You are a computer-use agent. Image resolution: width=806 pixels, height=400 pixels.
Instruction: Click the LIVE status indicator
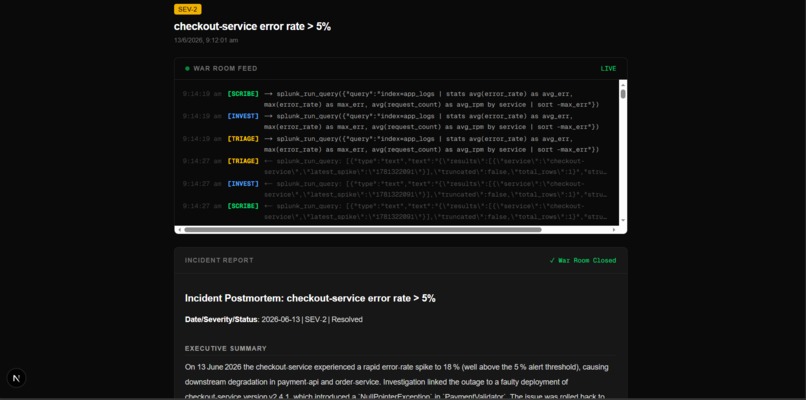(x=608, y=68)
